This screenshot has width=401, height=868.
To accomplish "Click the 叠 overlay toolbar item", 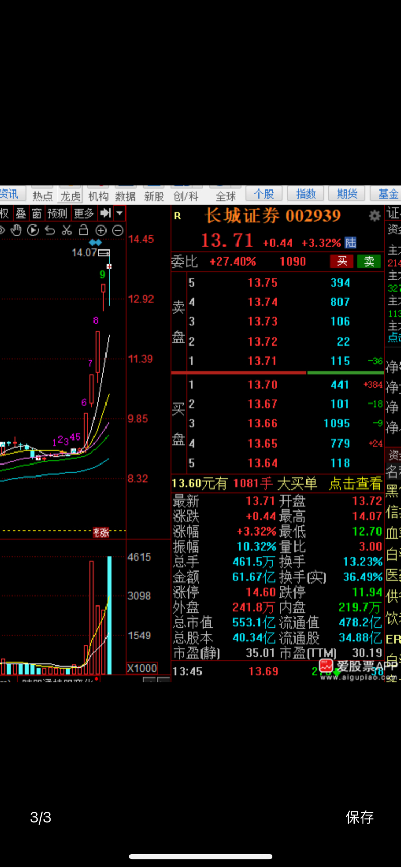I will 20,213.
